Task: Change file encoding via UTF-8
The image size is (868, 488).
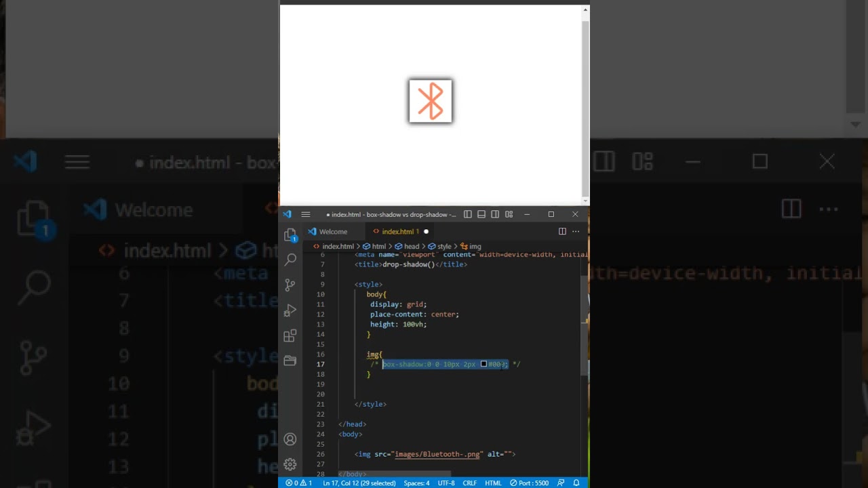Action: [x=446, y=483]
